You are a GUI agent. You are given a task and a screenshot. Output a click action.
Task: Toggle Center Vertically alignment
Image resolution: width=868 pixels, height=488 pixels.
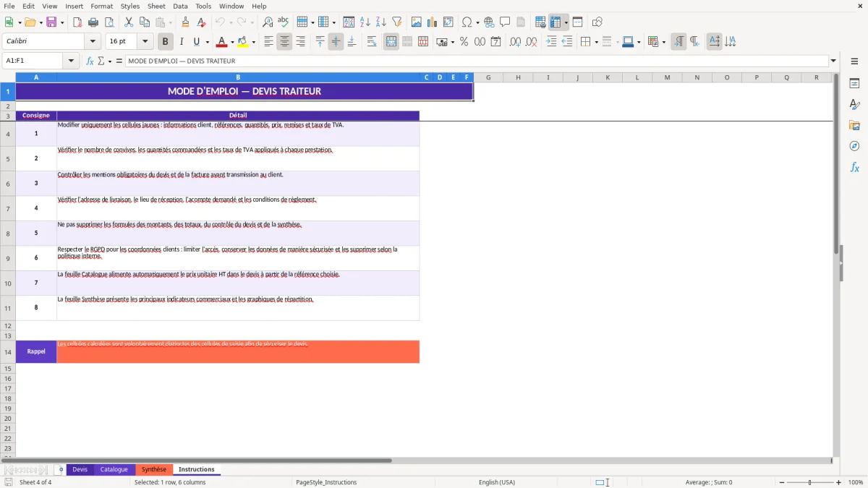click(336, 42)
